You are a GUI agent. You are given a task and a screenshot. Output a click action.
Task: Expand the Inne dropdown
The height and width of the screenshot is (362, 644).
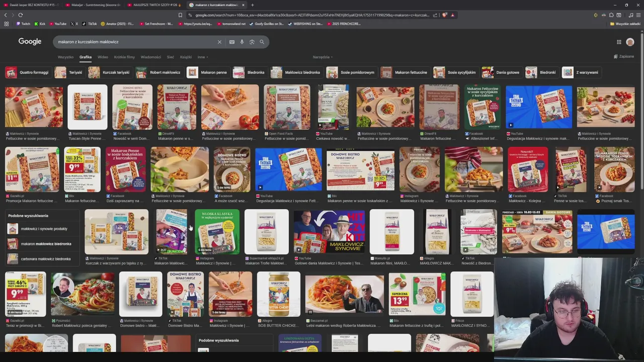click(x=202, y=57)
